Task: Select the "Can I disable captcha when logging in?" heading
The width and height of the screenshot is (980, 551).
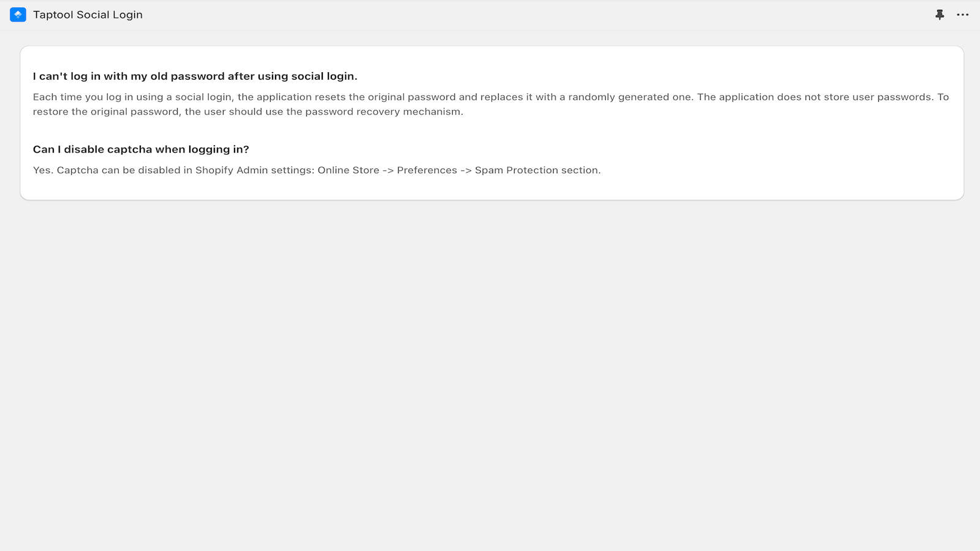Action: [x=141, y=149]
